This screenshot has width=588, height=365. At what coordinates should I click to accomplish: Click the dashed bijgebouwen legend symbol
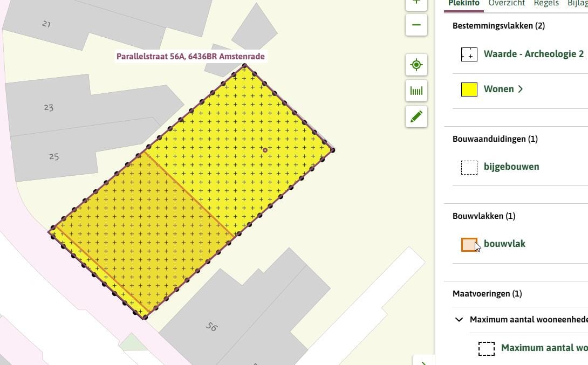[x=469, y=167]
